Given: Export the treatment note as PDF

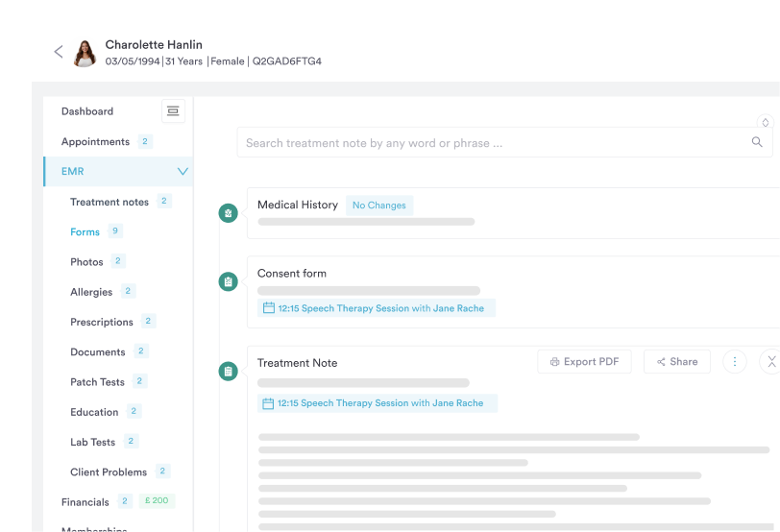Looking at the screenshot, I should 584,362.
